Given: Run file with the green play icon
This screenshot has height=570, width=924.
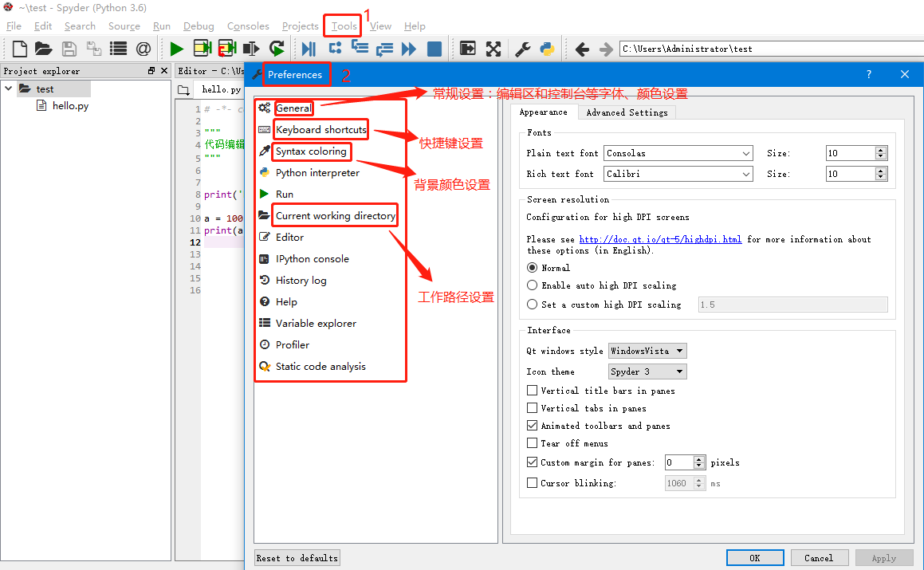Looking at the screenshot, I should click(x=176, y=49).
